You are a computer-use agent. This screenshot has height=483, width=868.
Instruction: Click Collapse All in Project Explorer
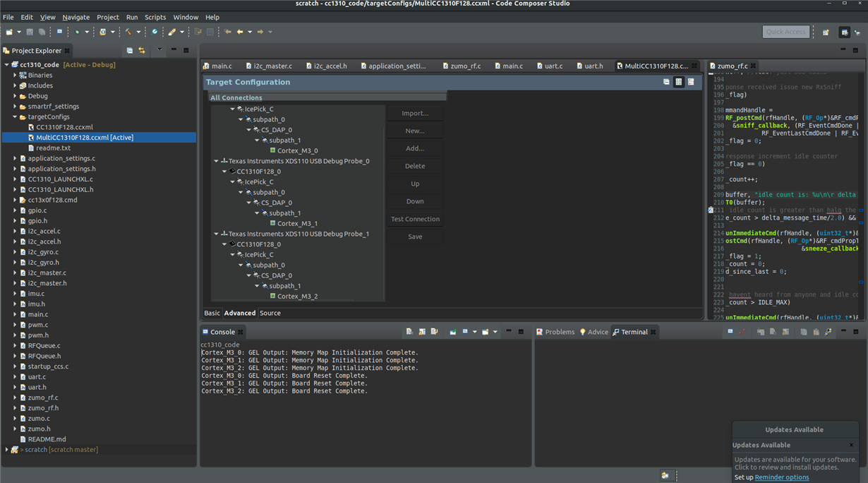tap(130, 51)
